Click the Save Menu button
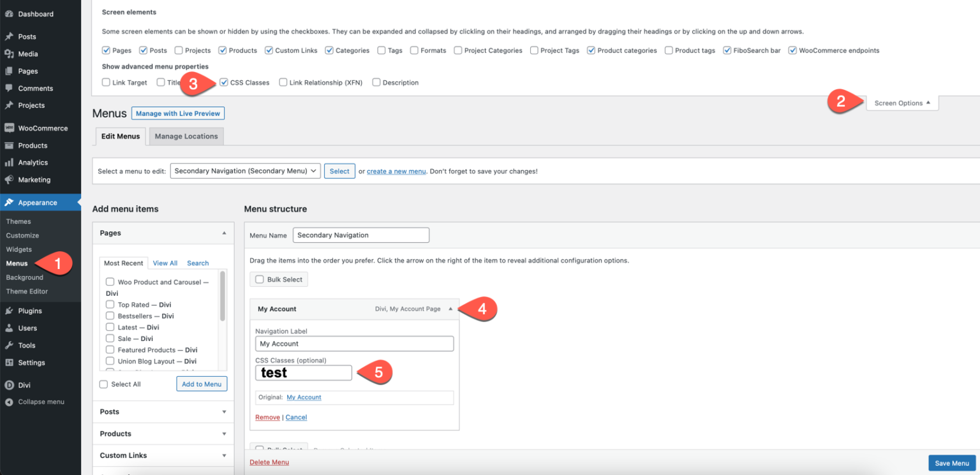980x475 pixels. click(x=952, y=464)
